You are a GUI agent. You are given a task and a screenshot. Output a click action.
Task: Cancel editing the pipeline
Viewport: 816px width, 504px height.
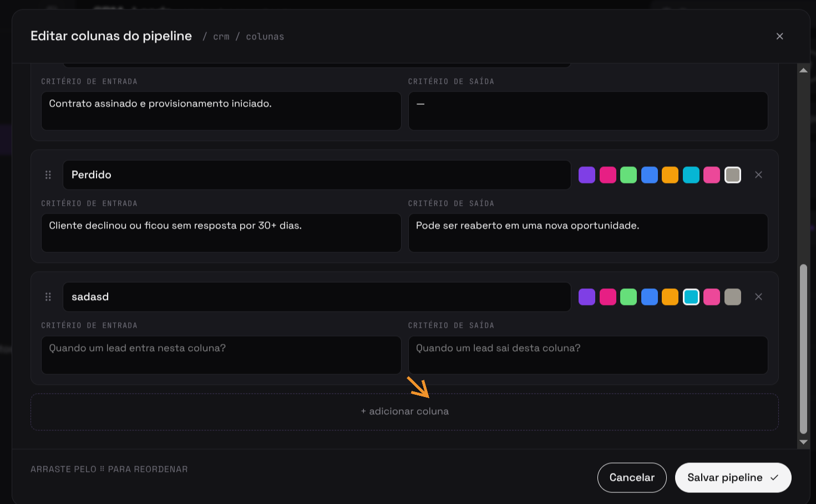pos(632,477)
